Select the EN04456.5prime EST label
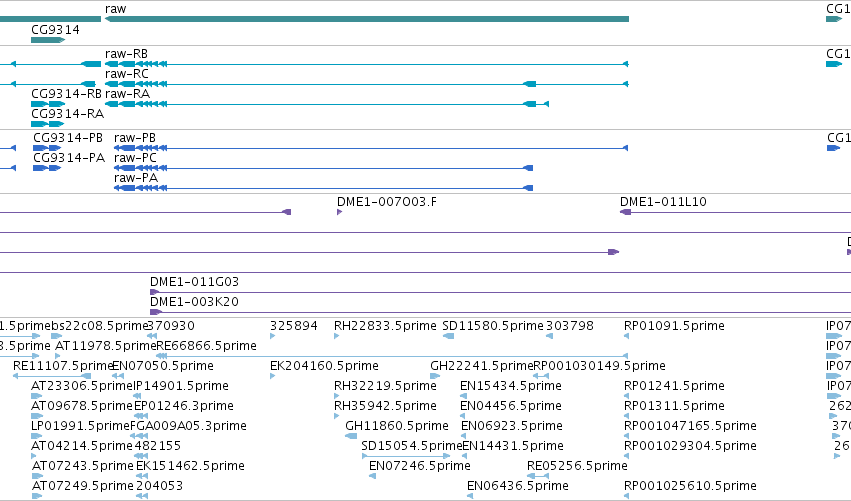Viewport: 851px width, 501px height. click(511, 406)
